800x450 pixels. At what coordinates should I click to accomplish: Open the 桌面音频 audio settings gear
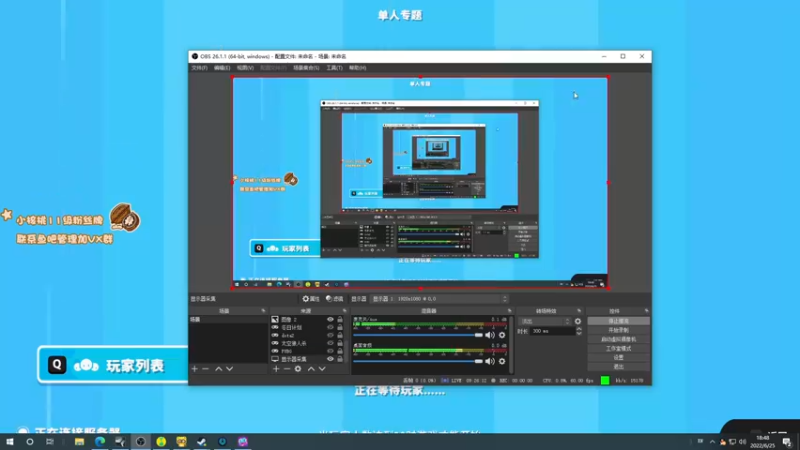coord(502,361)
